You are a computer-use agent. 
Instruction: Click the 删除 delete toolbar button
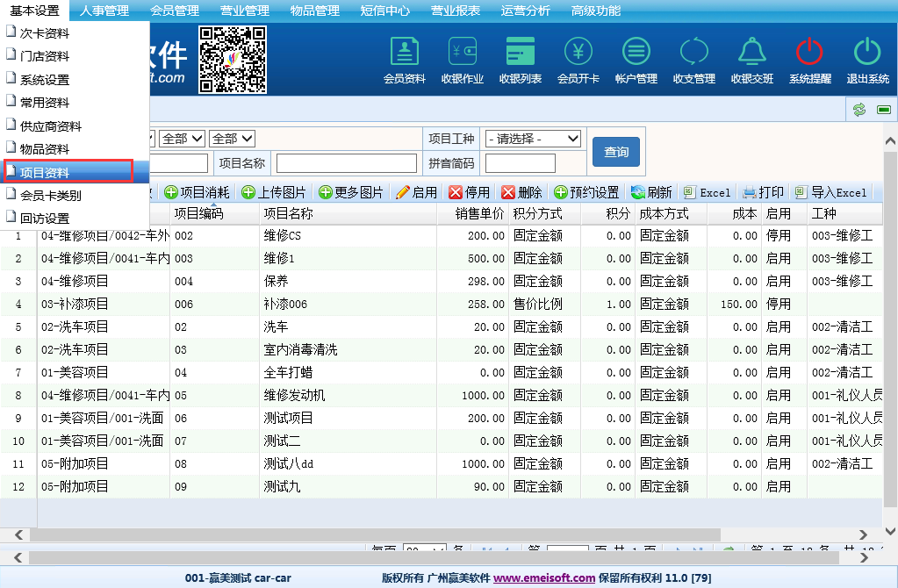[x=521, y=192]
